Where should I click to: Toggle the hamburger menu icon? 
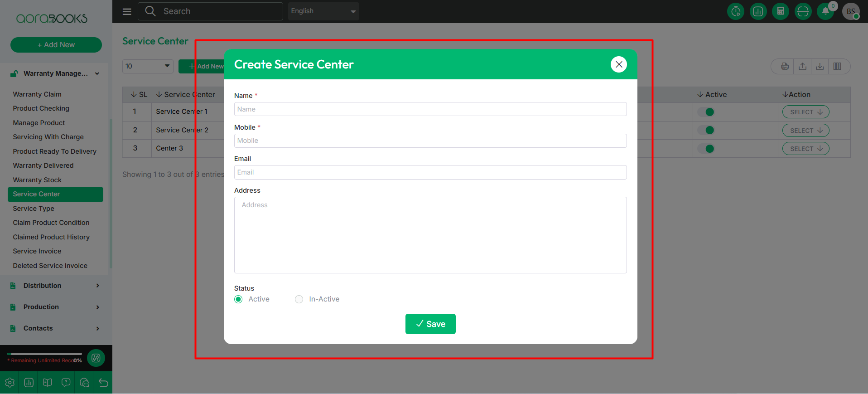click(x=127, y=11)
